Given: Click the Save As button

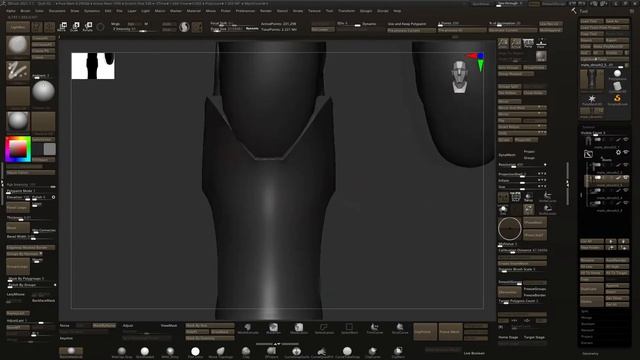Looking at the screenshot, I should pyautogui.click(x=617, y=21).
